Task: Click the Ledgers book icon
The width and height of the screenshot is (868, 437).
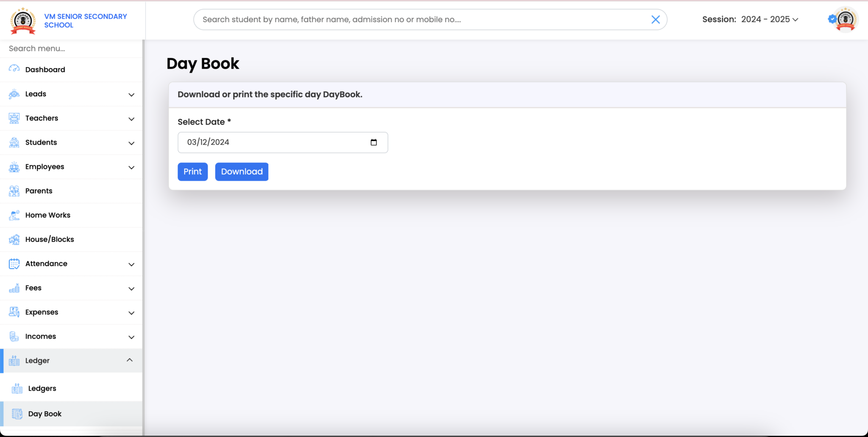Action: pos(17,388)
